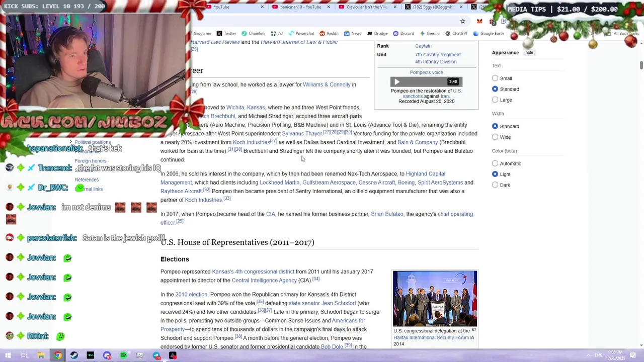644x362 pixels.
Task: Open Harvard Law Review link
Action: point(215,42)
